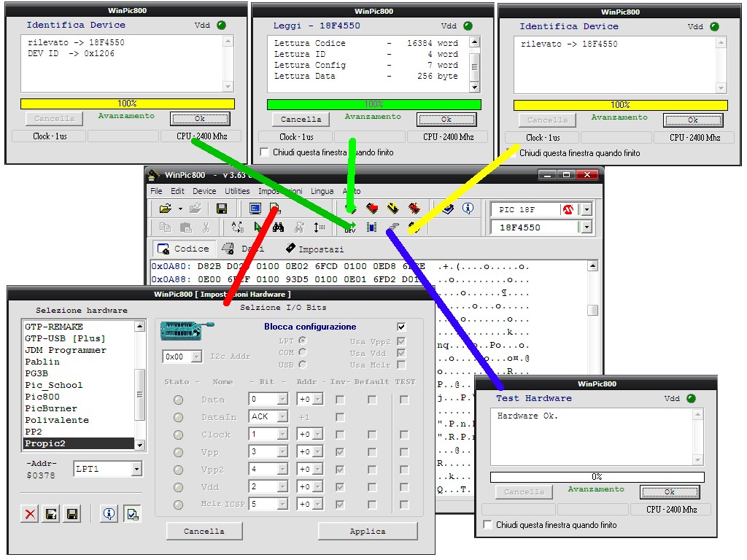Open the Utilities menu
Screen dimensions: 747x560
[x=237, y=191]
